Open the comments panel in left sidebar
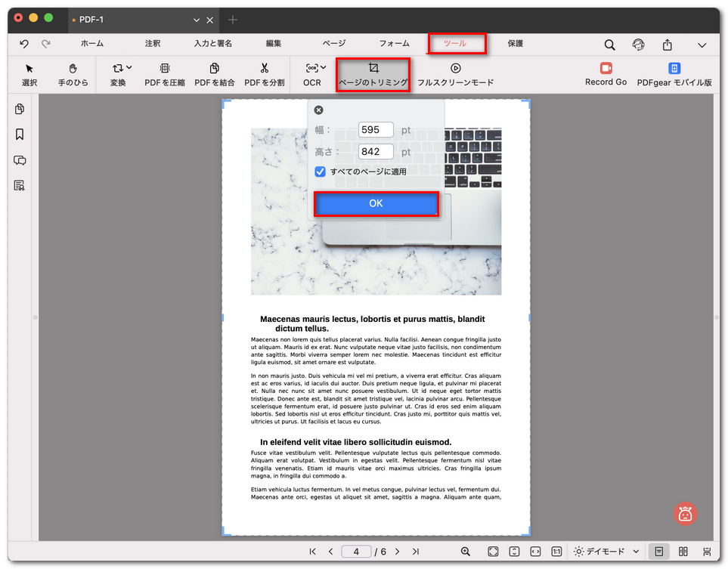The image size is (728, 569). [x=20, y=160]
